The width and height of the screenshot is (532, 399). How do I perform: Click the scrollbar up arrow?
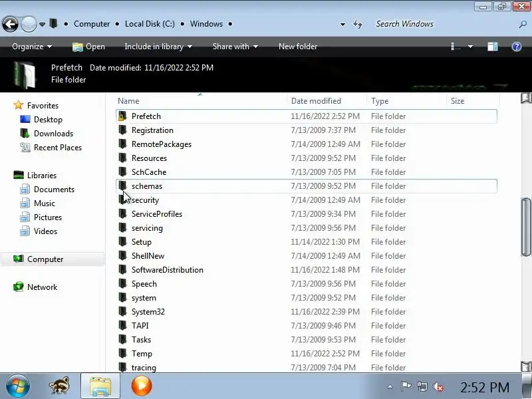(526, 98)
